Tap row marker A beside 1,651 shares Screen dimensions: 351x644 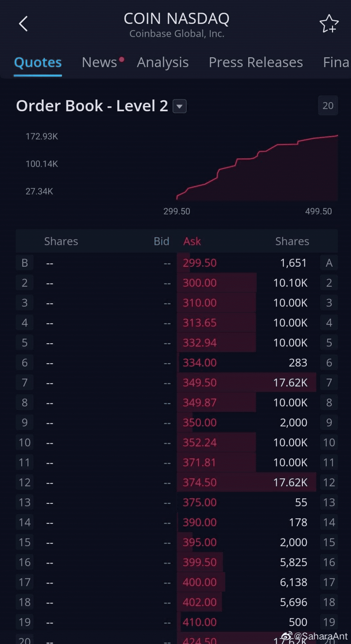[x=329, y=263]
